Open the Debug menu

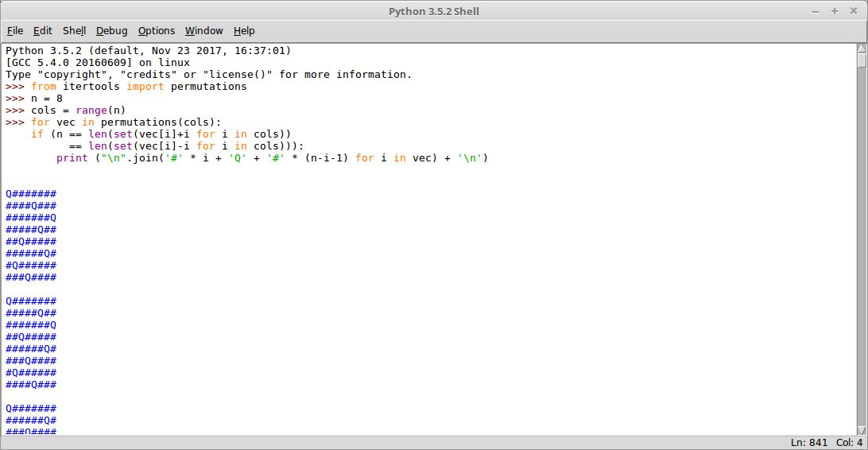112,31
